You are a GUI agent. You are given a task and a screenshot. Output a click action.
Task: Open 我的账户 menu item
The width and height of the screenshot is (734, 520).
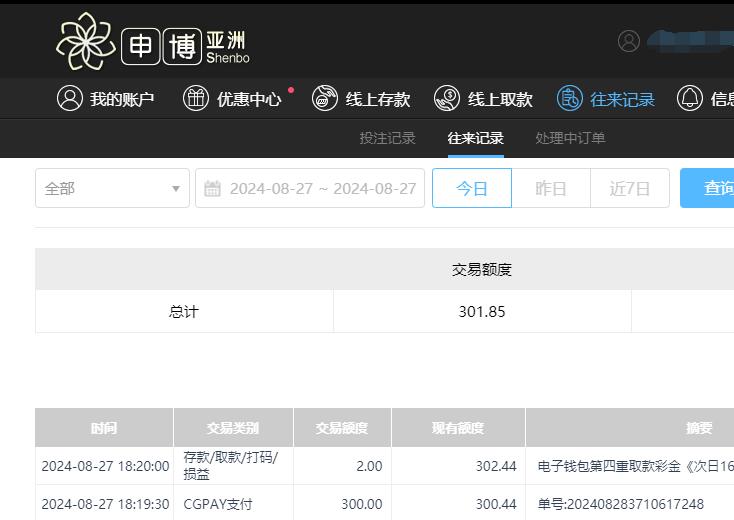pyautogui.click(x=122, y=99)
